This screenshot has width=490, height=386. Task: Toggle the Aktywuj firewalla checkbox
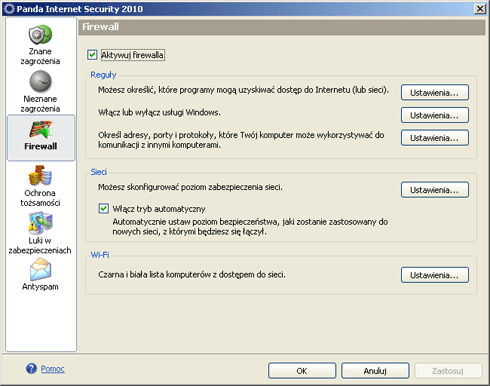tap(92, 55)
